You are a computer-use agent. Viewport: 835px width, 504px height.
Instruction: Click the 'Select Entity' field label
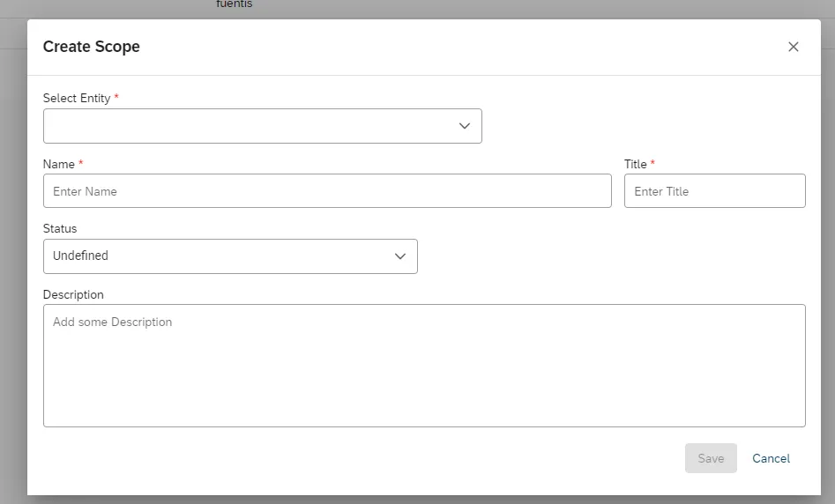[77, 99]
